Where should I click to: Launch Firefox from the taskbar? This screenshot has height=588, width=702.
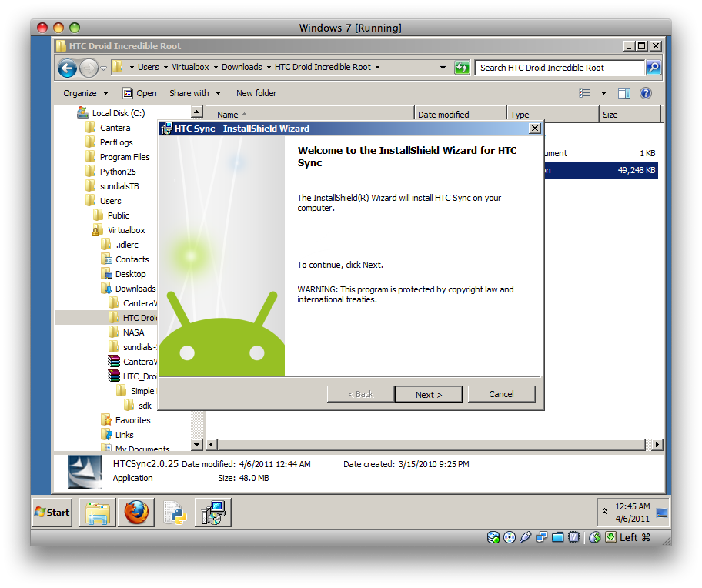136,513
